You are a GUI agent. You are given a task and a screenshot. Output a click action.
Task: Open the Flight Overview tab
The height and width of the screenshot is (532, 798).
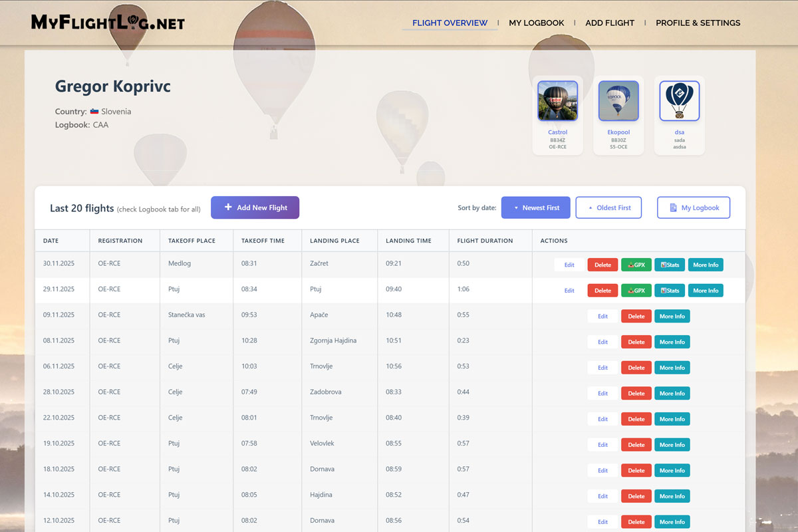(x=450, y=23)
